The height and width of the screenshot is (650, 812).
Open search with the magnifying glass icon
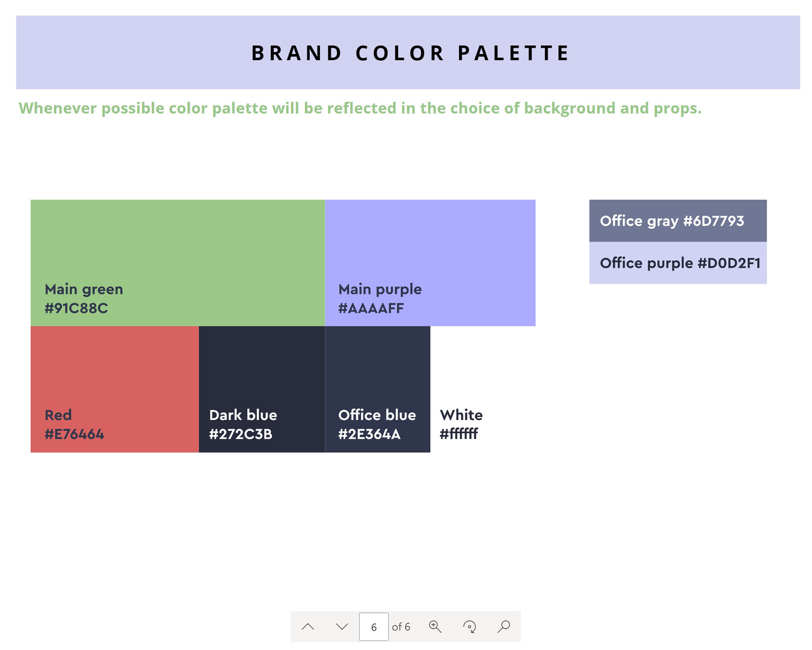[504, 627]
